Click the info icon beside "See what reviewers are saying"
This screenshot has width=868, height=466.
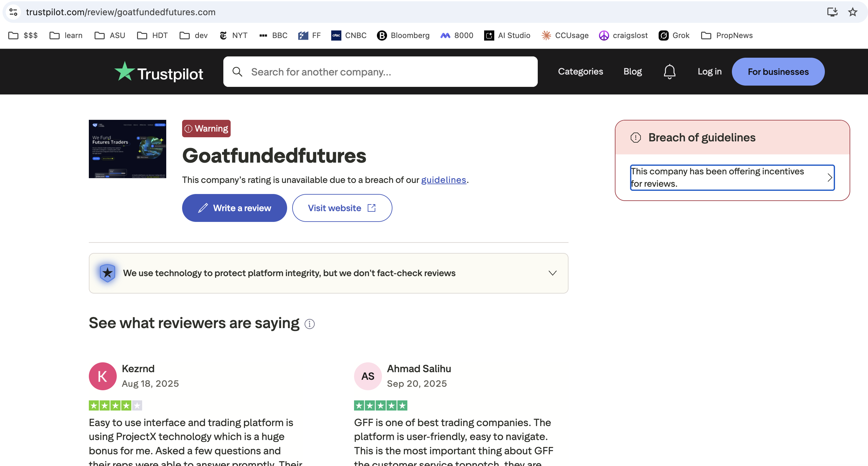coord(310,324)
